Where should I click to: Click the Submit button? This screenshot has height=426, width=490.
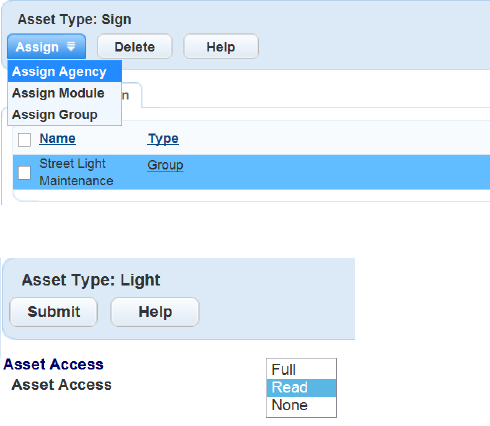tap(54, 312)
